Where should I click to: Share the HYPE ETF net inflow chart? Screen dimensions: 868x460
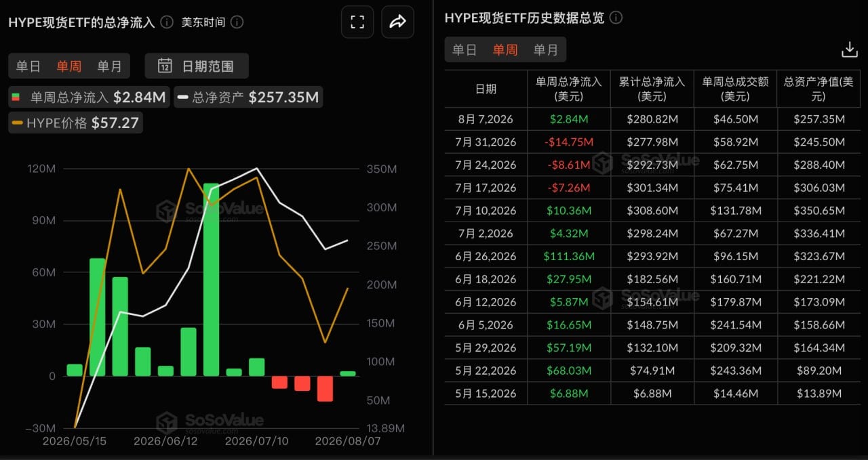(397, 22)
